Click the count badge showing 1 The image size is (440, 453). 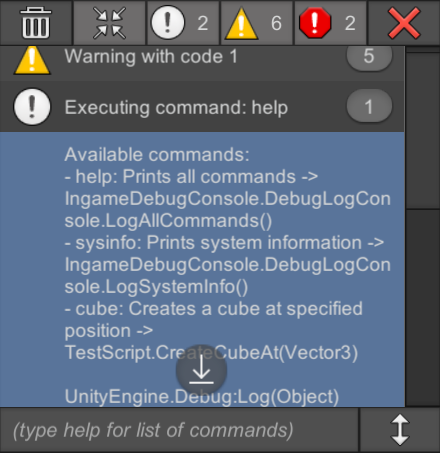(x=369, y=107)
